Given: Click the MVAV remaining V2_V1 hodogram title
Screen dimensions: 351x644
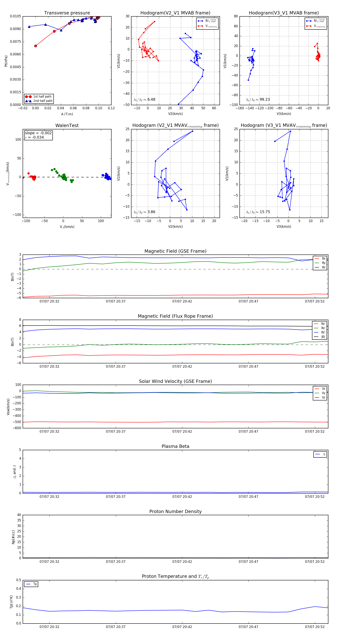Looking at the screenshot, I should click(175, 125).
